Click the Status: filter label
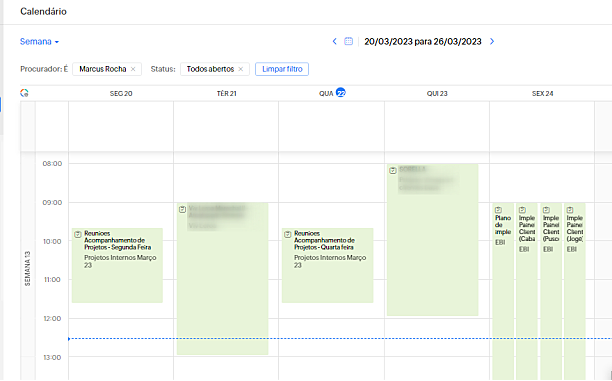The width and height of the screenshot is (612, 381). coord(163,69)
